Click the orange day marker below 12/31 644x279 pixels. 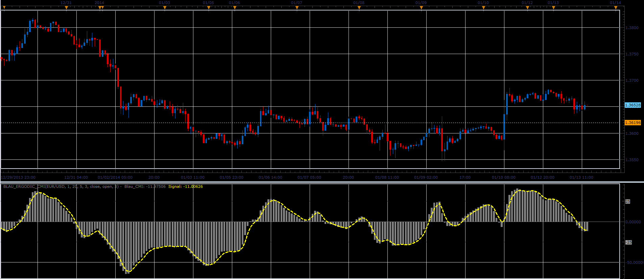(66, 7)
